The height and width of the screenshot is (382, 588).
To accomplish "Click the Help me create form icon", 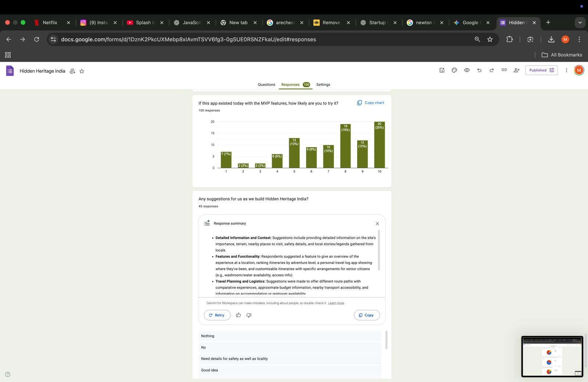I will click(442, 70).
